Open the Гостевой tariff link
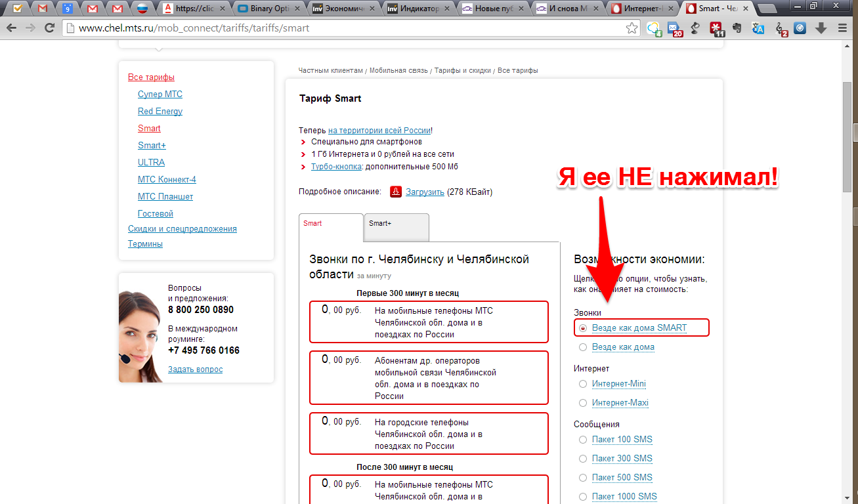The image size is (858, 504). coord(156,213)
